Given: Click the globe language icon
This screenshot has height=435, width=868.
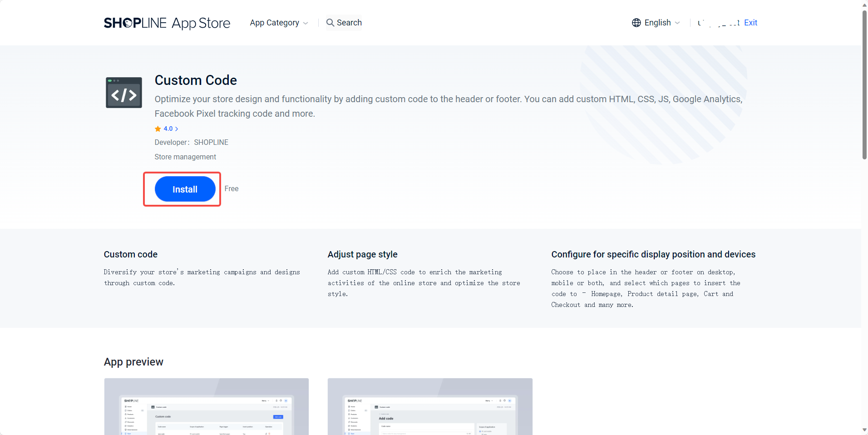Looking at the screenshot, I should pos(636,23).
